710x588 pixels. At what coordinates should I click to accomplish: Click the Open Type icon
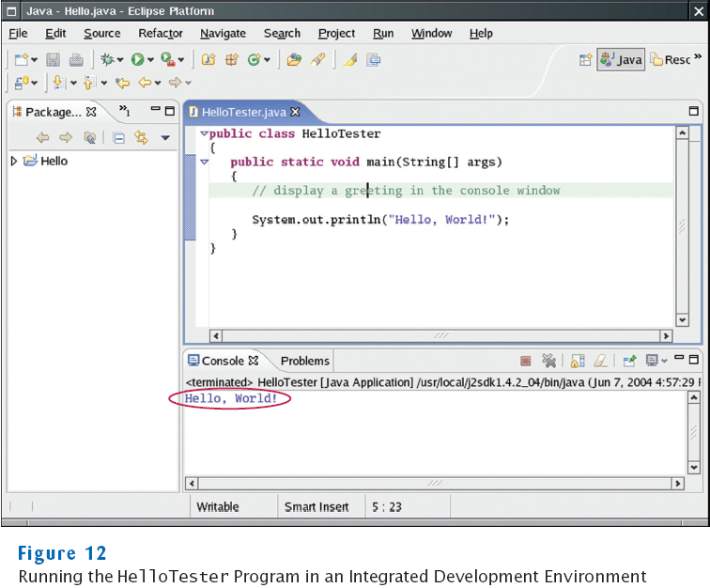[294, 59]
